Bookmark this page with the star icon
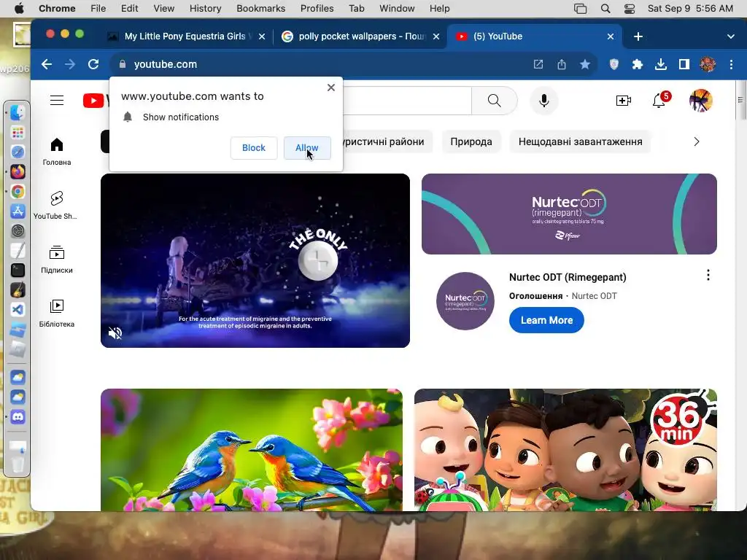Image resolution: width=747 pixels, height=560 pixels. pyautogui.click(x=585, y=64)
